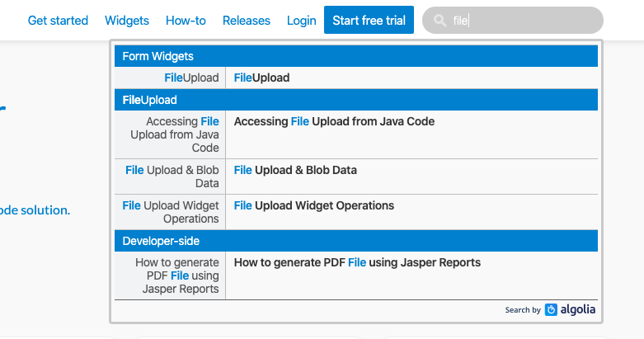
Task: Open bold 'File Upload & Blob Data' result
Action: (295, 170)
